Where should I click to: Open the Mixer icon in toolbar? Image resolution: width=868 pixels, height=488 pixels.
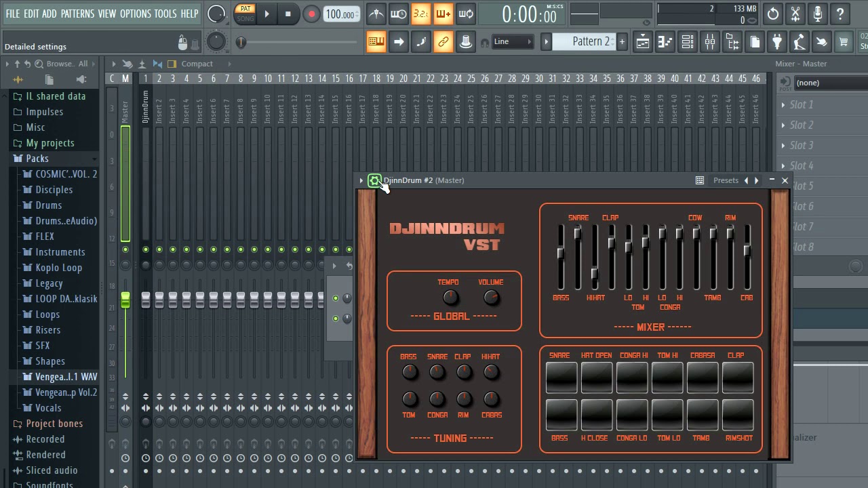coord(710,42)
